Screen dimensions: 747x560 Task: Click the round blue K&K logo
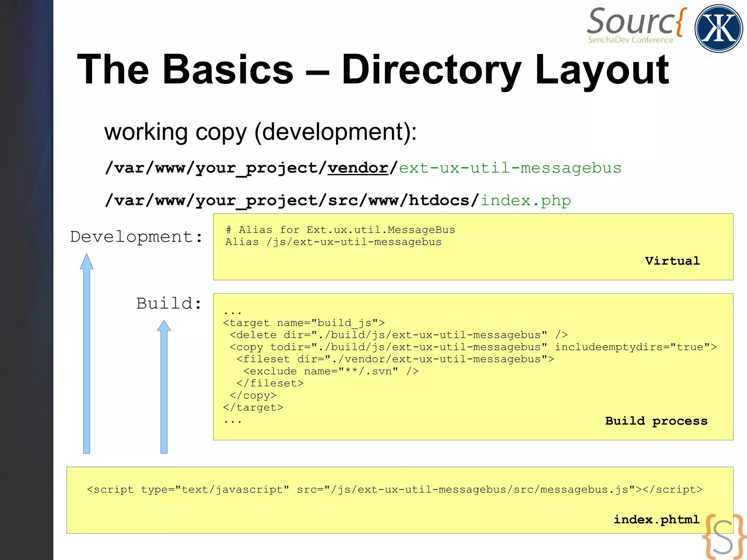pos(718,28)
